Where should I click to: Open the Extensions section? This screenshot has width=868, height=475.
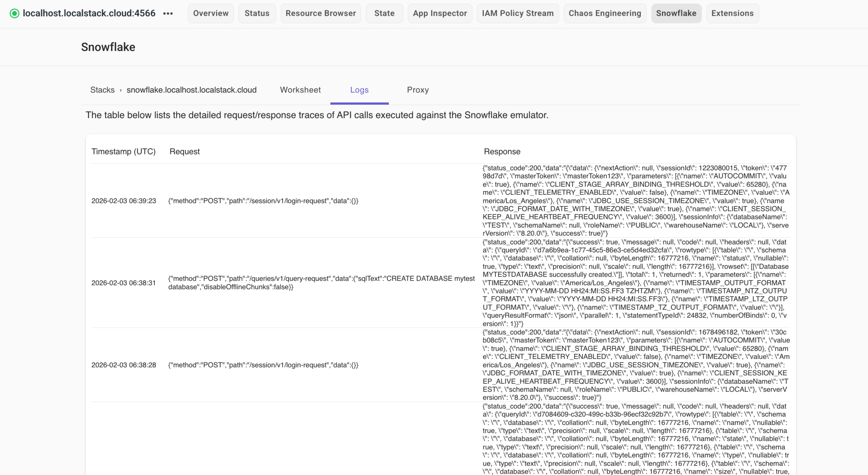pyautogui.click(x=732, y=13)
